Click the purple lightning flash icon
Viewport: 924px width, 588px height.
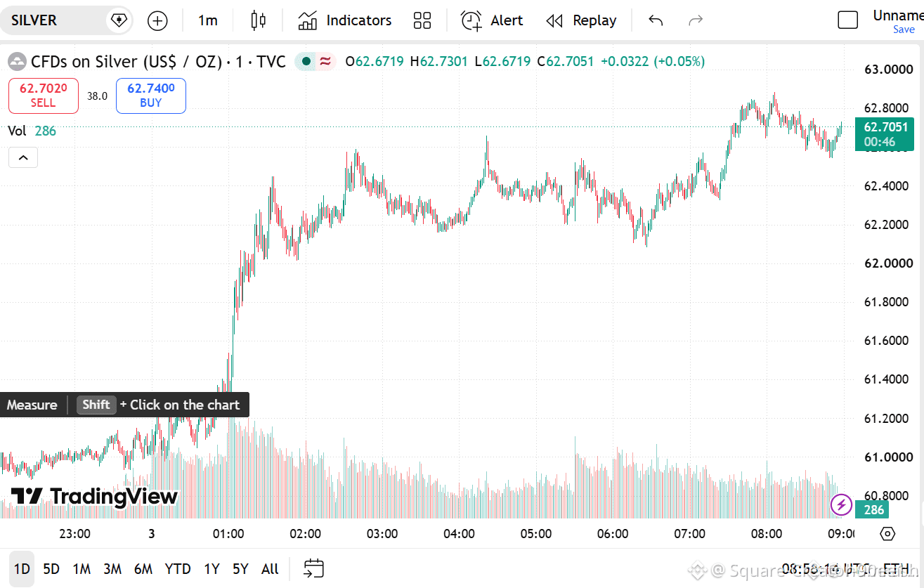841,504
